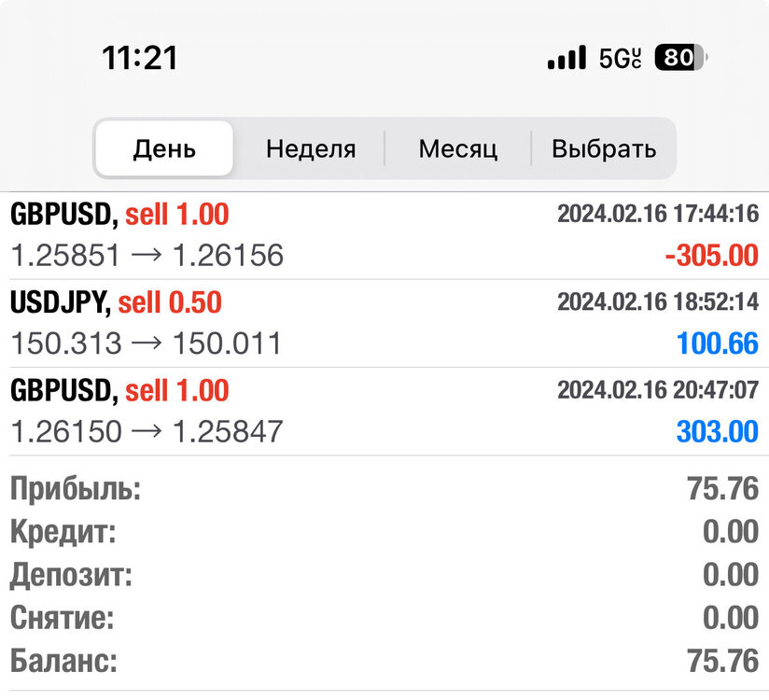
Task: Open first GBPUSD sell 1.00 trade
Action: tap(384, 235)
